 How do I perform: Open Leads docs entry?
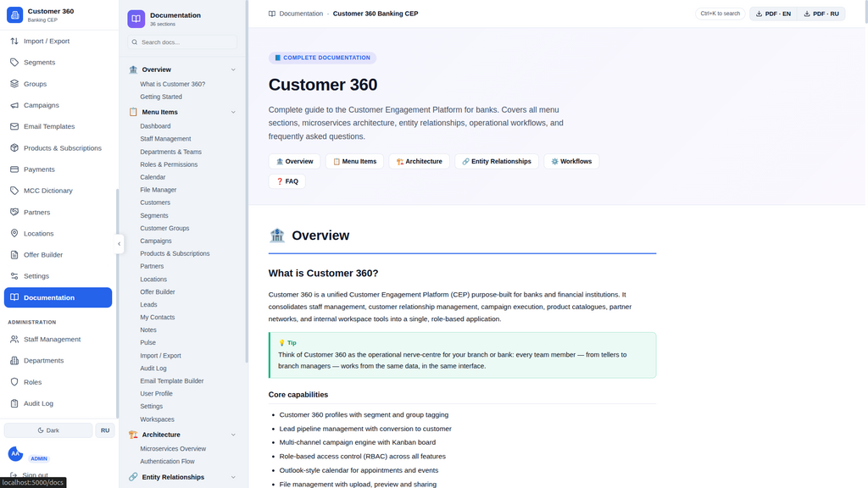[148, 304]
